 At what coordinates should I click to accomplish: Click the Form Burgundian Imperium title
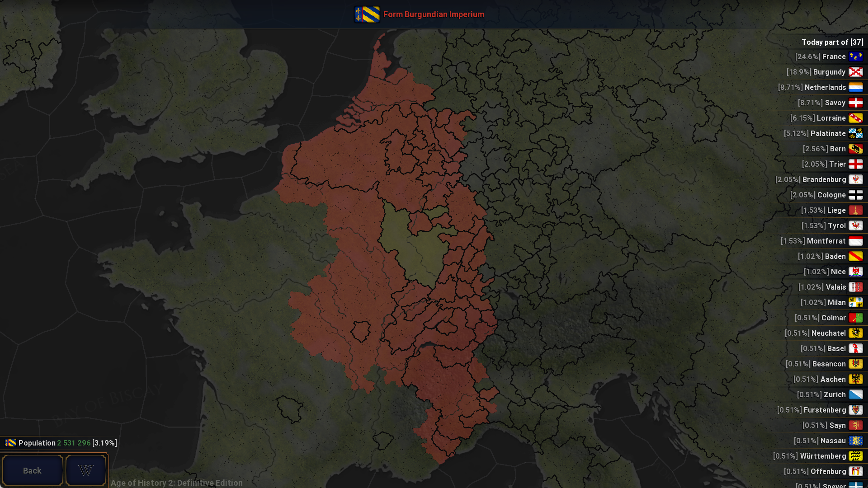434,14
